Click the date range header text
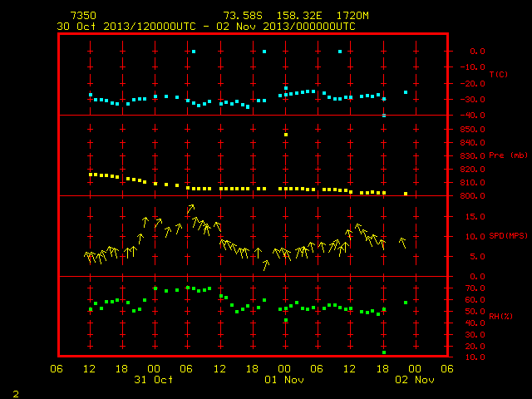The height and width of the screenshot is (399, 532). (206, 27)
